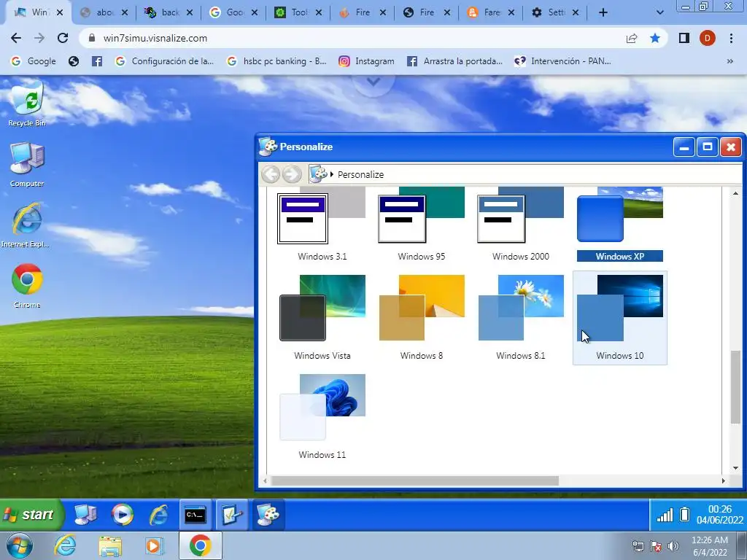
Task: Open a new browser tab
Action: click(603, 13)
